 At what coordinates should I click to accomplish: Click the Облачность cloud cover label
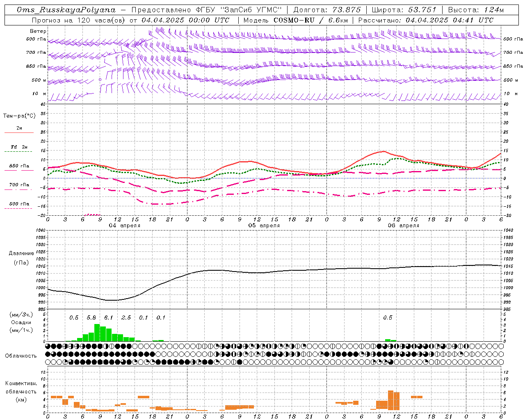(x=21, y=356)
